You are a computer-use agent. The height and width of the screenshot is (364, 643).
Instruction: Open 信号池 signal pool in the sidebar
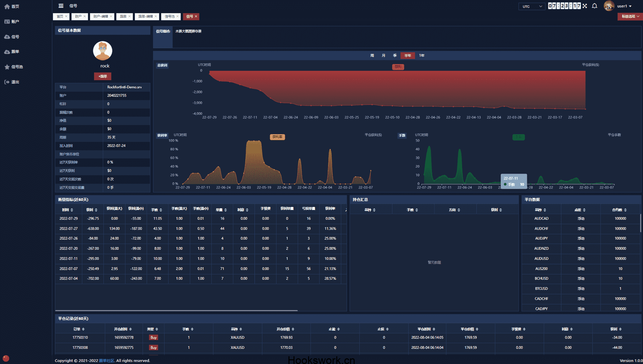[x=13, y=67]
